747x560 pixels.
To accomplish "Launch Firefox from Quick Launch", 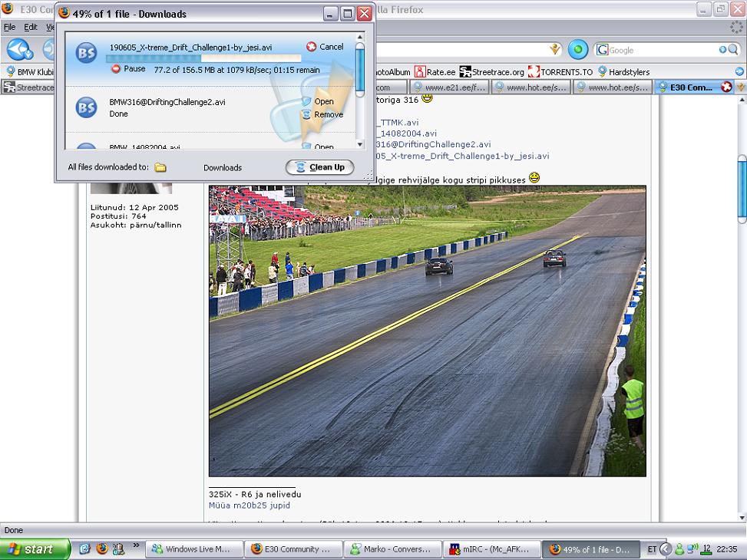I will coord(101,548).
